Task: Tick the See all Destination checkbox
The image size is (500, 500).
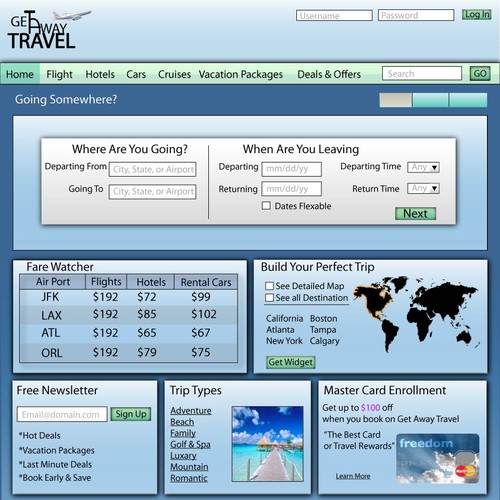Action: coord(269,298)
